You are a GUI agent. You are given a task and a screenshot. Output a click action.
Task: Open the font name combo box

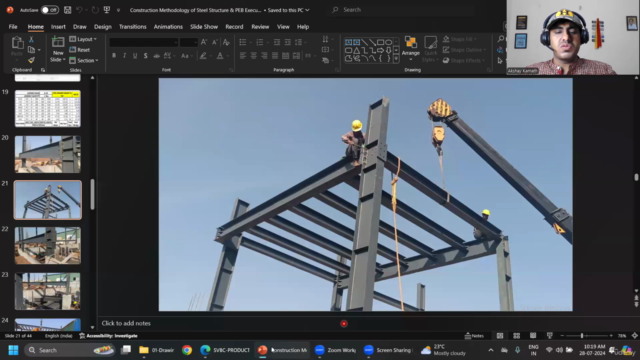click(x=144, y=42)
